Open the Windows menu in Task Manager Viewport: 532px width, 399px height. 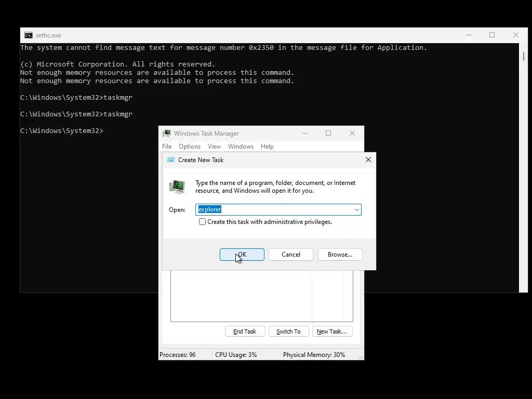(241, 147)
